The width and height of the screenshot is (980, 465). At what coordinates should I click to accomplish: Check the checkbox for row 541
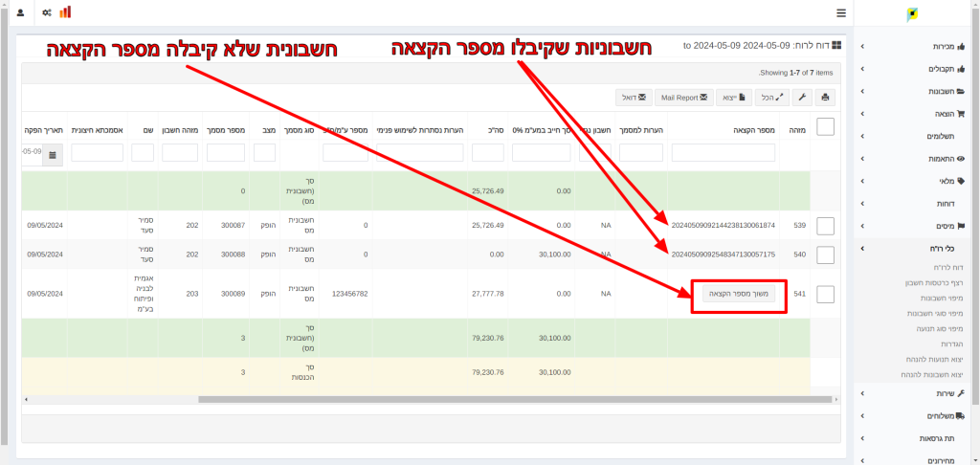point(825,294)
